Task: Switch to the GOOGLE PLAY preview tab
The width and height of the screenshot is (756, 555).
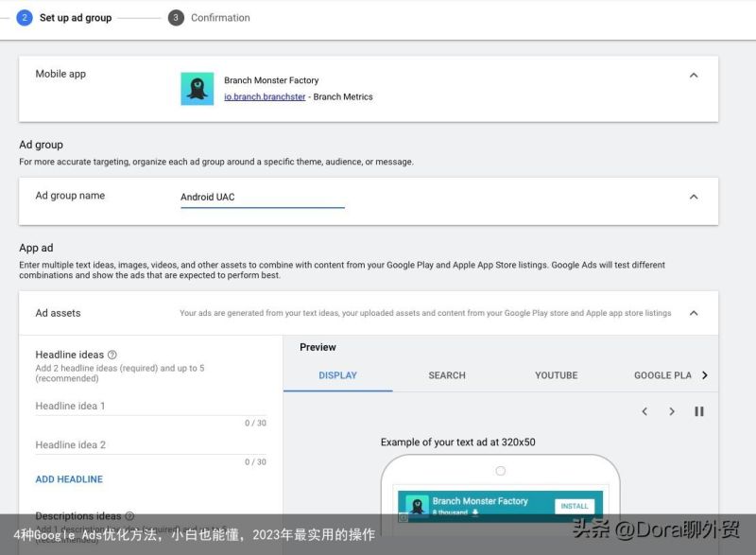Action: (662, 375)
